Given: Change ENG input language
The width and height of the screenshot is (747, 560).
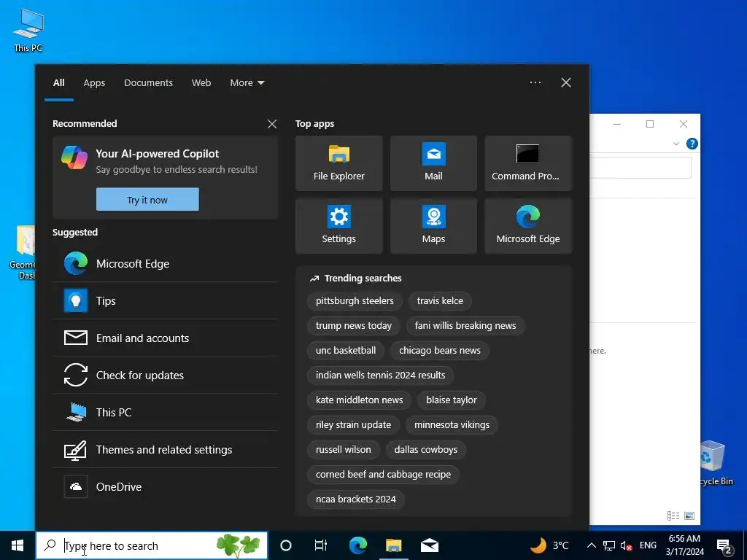Looking at the screenshot, I should pyautogui.click(x=648, y=545).
